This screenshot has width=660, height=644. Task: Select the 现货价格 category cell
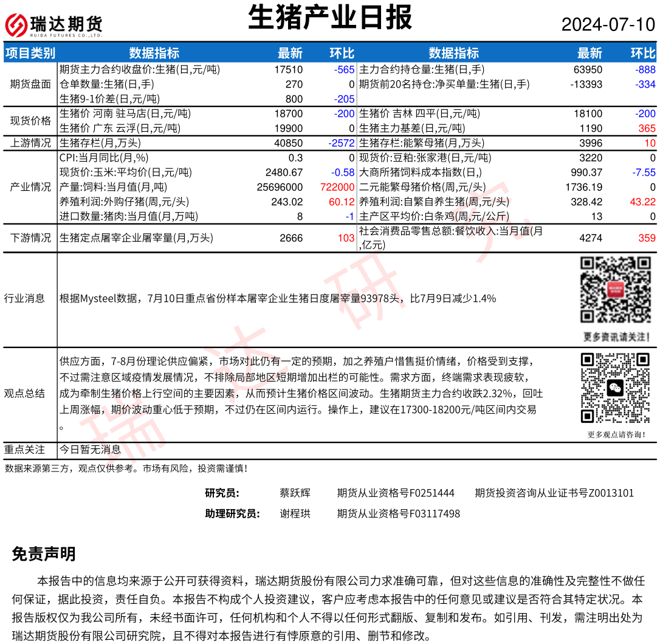(x=30, y=121)
